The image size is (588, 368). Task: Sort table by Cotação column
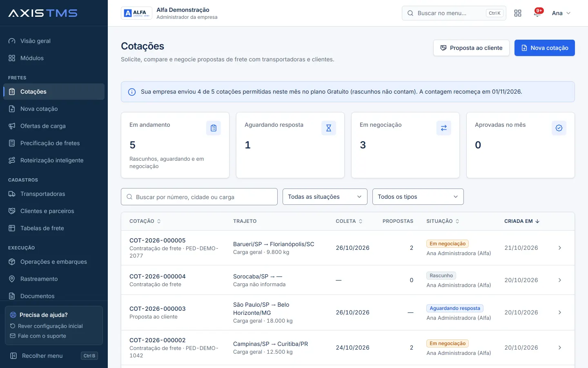145,221
